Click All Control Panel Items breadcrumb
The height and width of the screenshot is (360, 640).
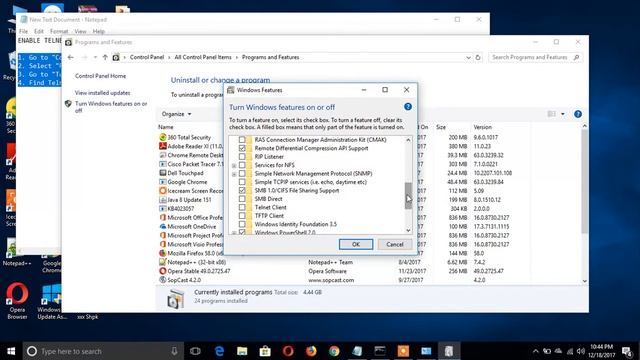pos(203,58)
